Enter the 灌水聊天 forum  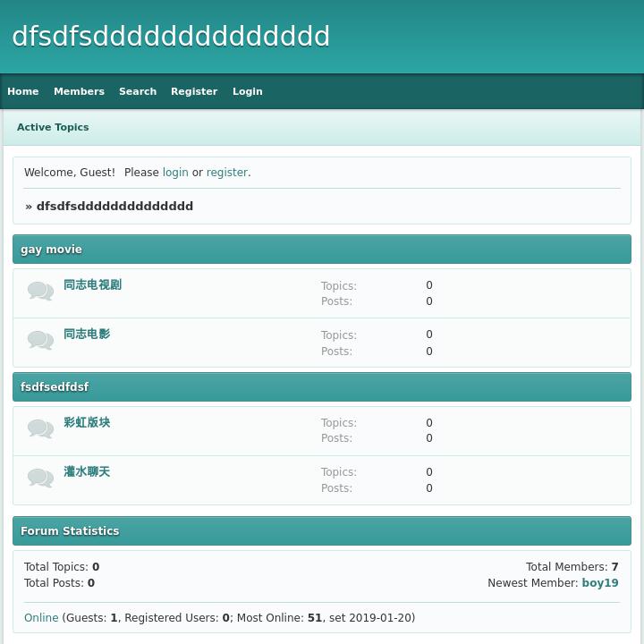pos(87,472)
